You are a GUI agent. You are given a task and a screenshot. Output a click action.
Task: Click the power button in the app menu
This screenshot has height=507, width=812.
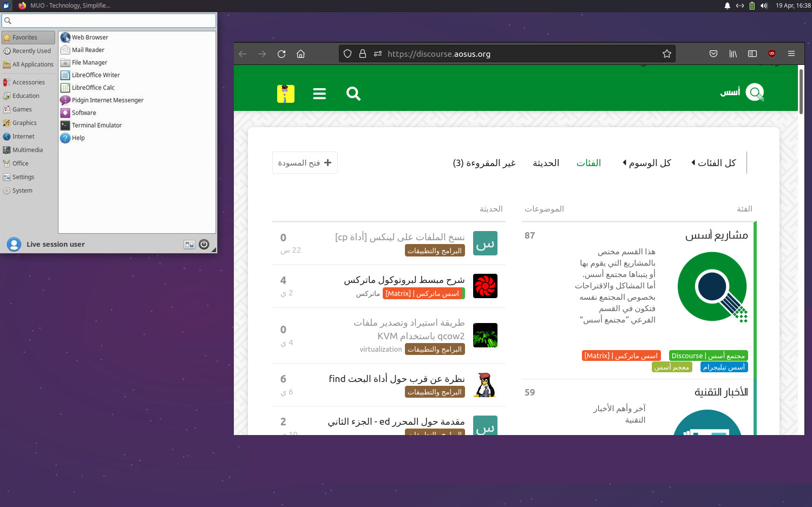204,245
